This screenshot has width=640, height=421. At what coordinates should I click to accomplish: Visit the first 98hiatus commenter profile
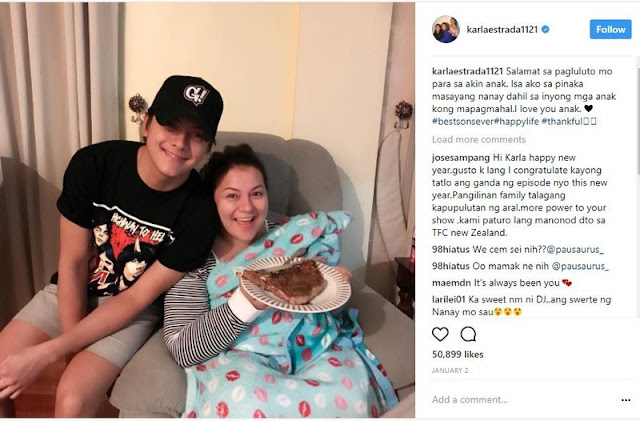click(x=451, y=249)
